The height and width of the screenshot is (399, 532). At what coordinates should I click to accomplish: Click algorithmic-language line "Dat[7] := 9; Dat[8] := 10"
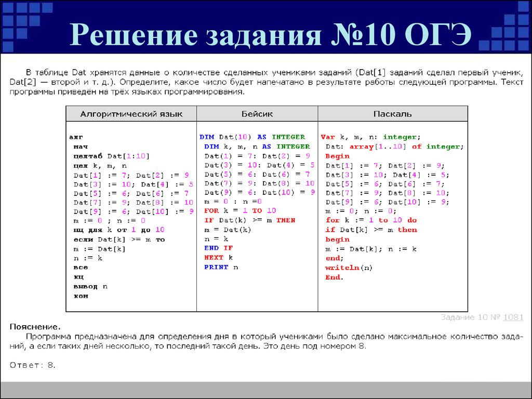pyautogui.click(x=134, y=203)
